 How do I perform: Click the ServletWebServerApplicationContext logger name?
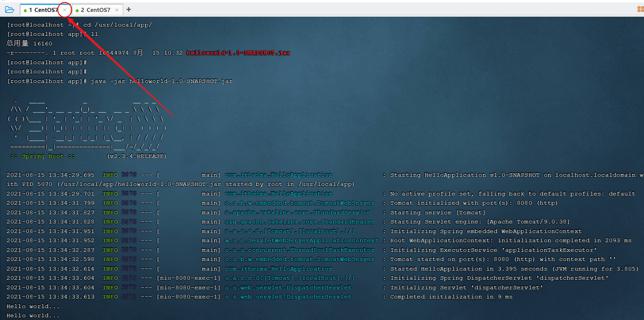[301, 241]
